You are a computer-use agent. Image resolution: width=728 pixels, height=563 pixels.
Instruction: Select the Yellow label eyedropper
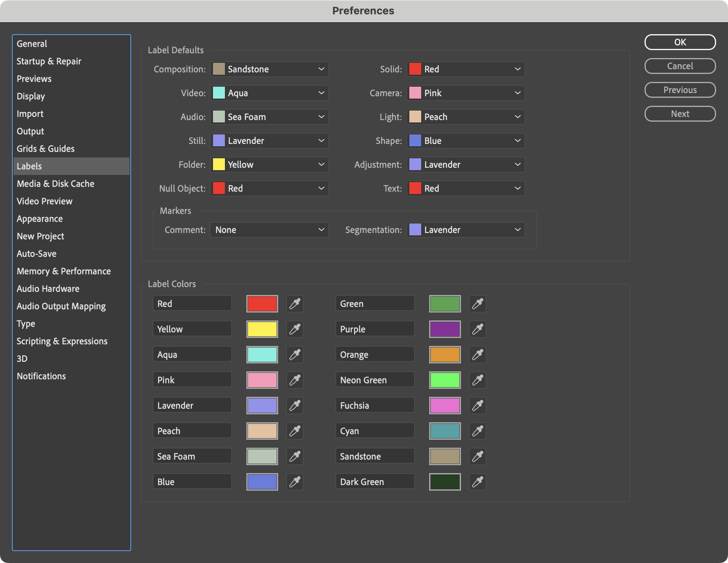[x=295, y=329]
